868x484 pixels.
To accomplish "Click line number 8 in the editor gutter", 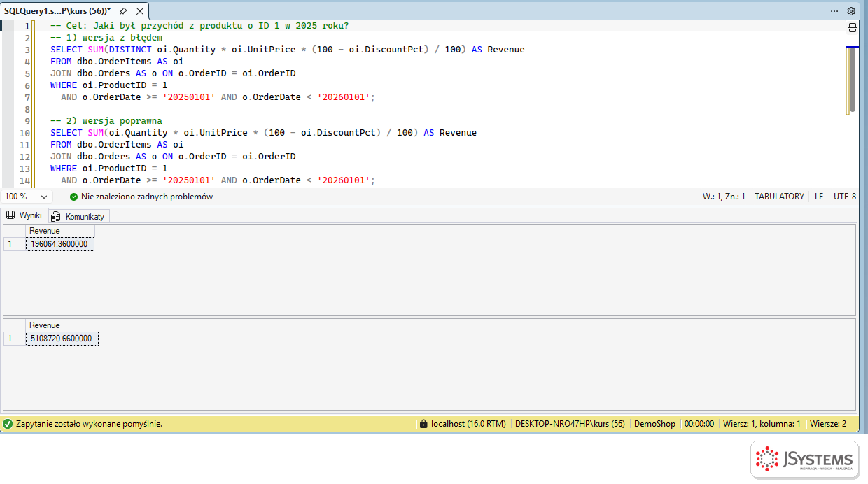I will [x=27, y=109].
